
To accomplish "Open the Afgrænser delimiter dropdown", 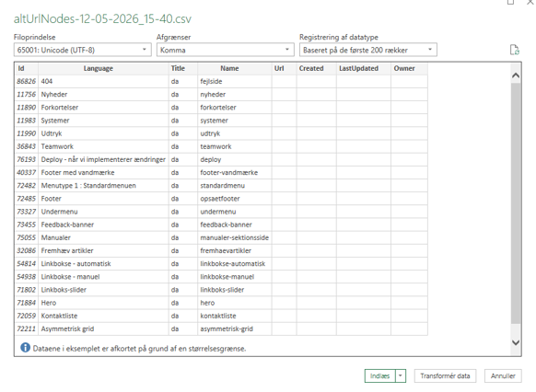I will click(226, 50).
